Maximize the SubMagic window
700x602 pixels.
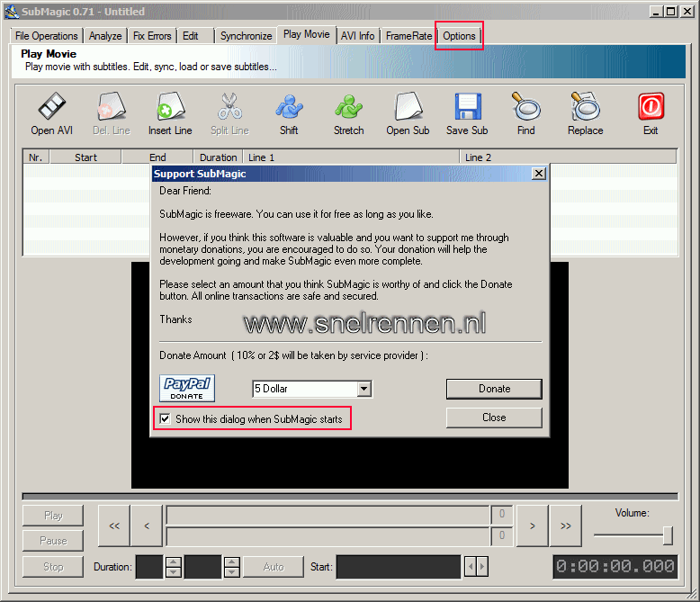(x=670, y=12)
